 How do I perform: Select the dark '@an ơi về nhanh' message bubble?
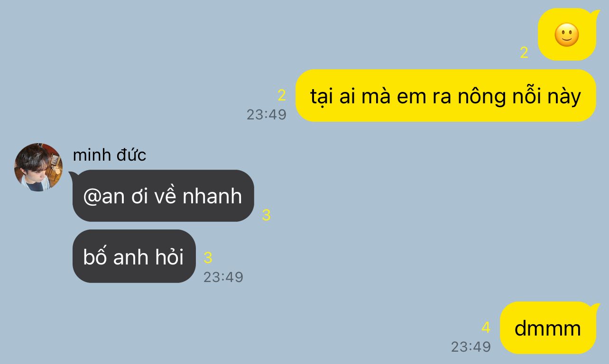pyautogui.click(x=163, y=196)
